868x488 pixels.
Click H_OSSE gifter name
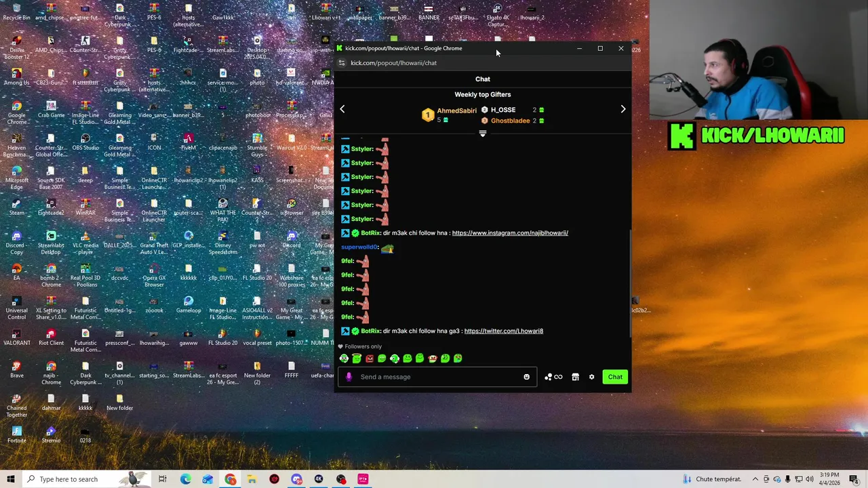pos(503,110)
